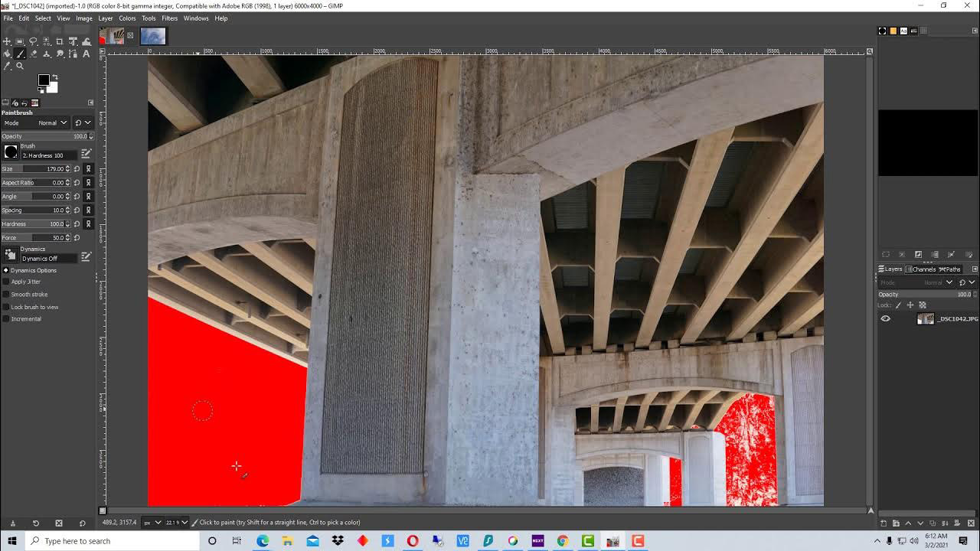
Task: Select the Text tool
Action: 86,54
